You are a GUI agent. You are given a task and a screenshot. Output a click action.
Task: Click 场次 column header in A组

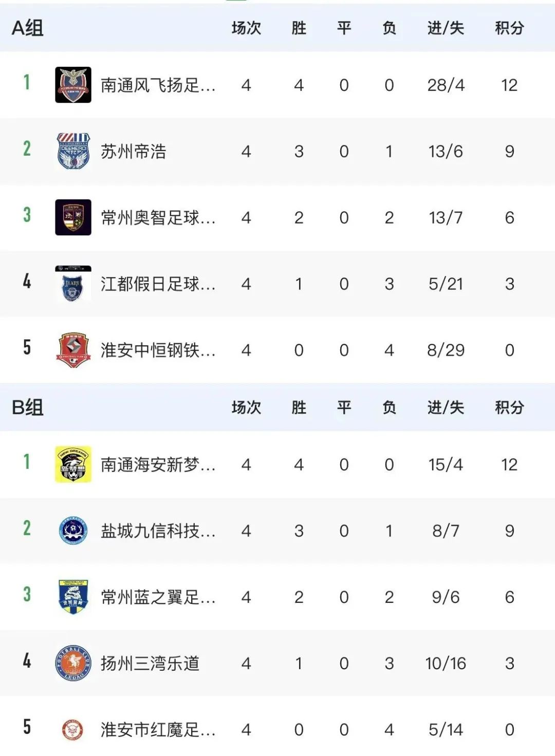click(246, 28)
